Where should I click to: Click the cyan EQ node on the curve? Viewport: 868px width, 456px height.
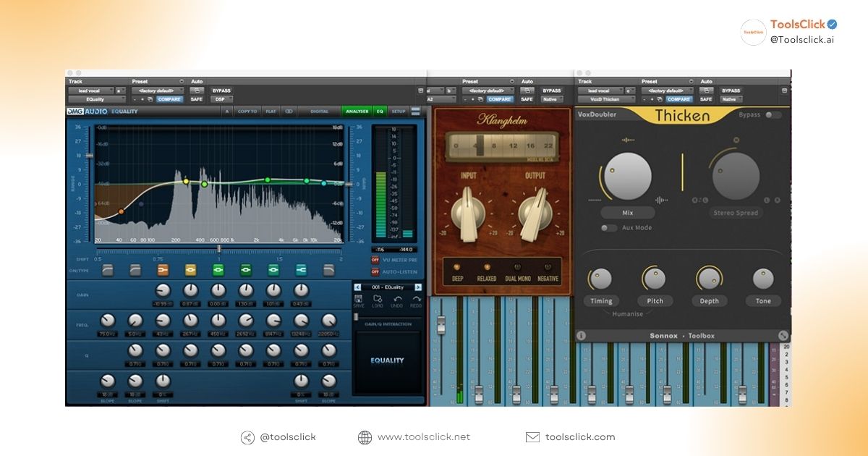[324, 183]
